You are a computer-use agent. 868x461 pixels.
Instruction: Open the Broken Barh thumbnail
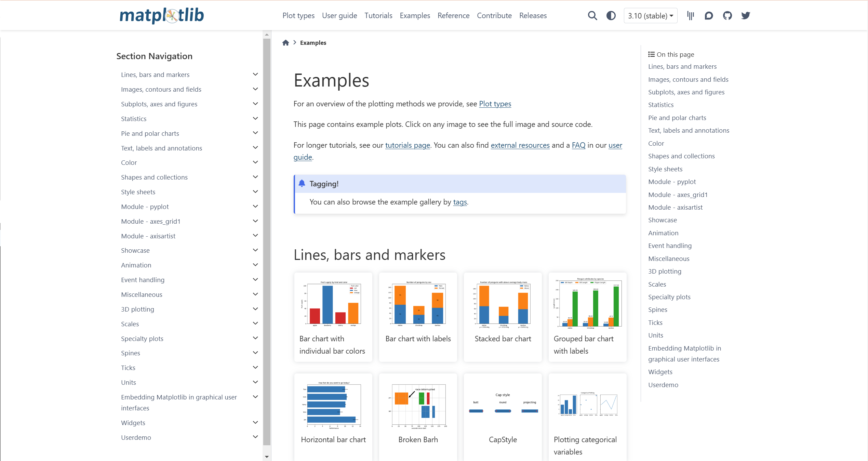[418, 417]
